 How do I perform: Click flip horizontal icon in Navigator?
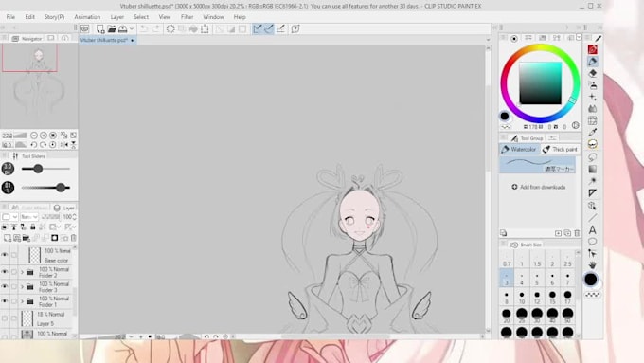point(64,145)
